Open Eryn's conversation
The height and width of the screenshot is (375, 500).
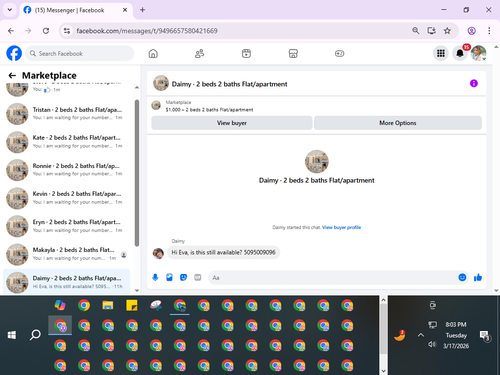pos(67,226)
